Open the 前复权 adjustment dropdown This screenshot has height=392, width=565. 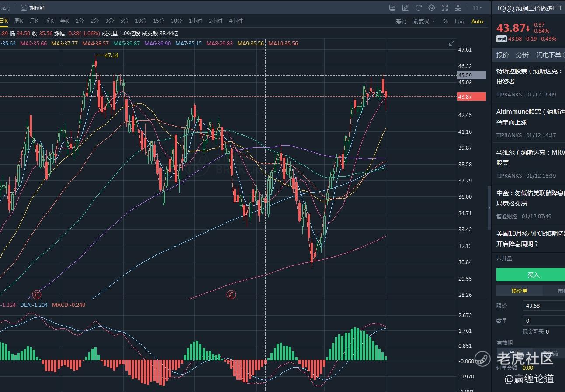pyautogui.click(x=424, y=21)
